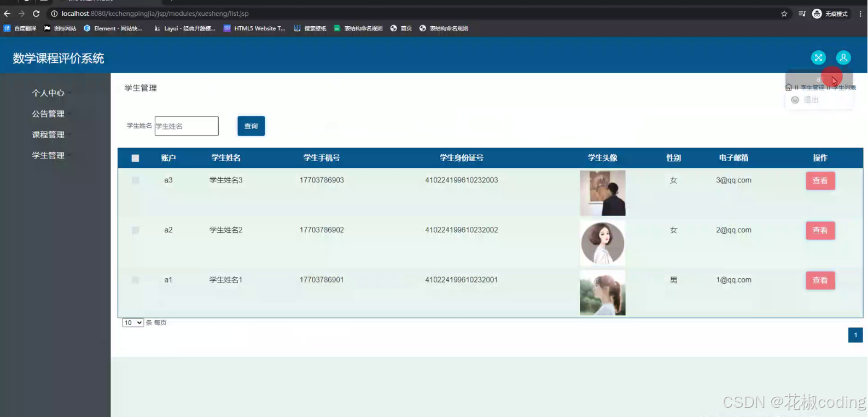Open the user profile icon menu
The width and height of the screenshot is (868, 417).
[843, 57]
